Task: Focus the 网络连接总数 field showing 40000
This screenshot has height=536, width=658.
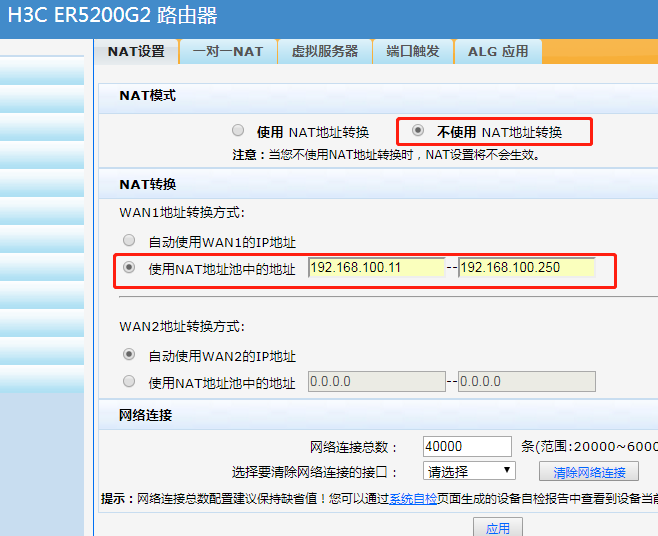Action: [x=467, y=446]
